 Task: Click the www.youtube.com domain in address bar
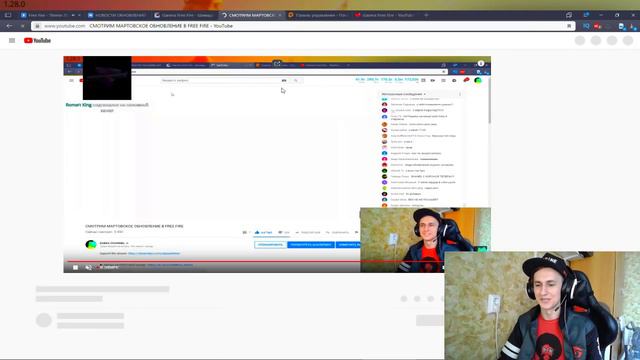click(x=64, y=26)
